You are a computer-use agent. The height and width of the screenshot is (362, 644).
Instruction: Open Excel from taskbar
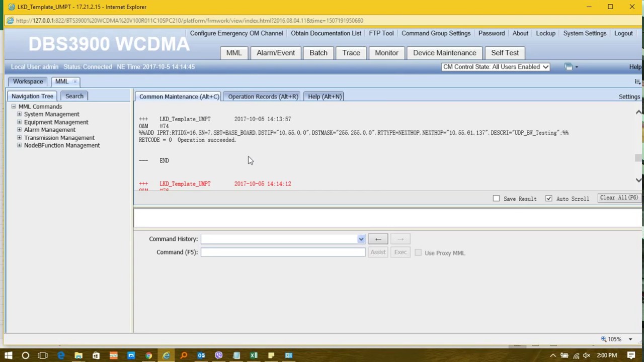coord(254,355)
